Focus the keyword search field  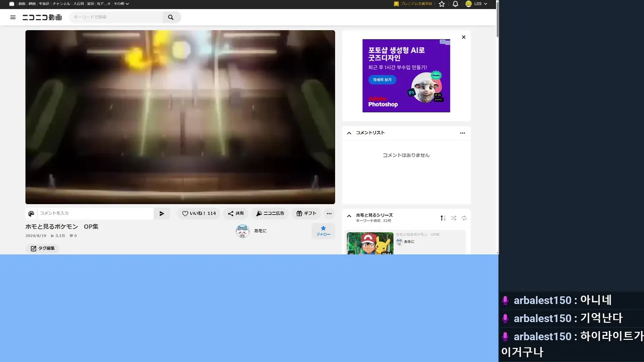(117, 17)
